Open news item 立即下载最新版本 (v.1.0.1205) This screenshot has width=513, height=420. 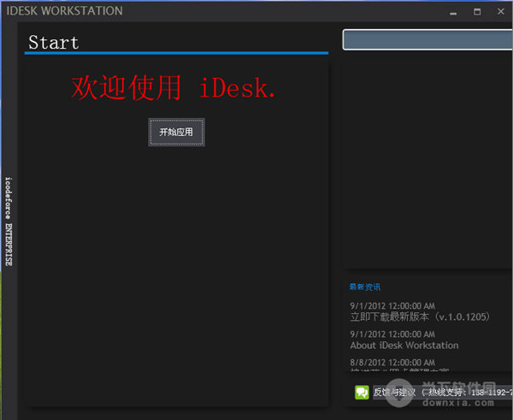[420, 316]
